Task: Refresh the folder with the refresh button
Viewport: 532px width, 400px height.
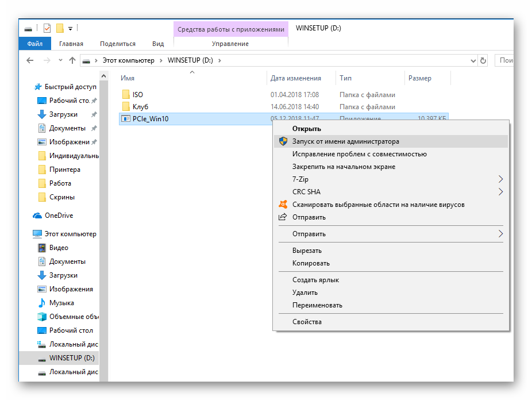Action: pos(483,61)
